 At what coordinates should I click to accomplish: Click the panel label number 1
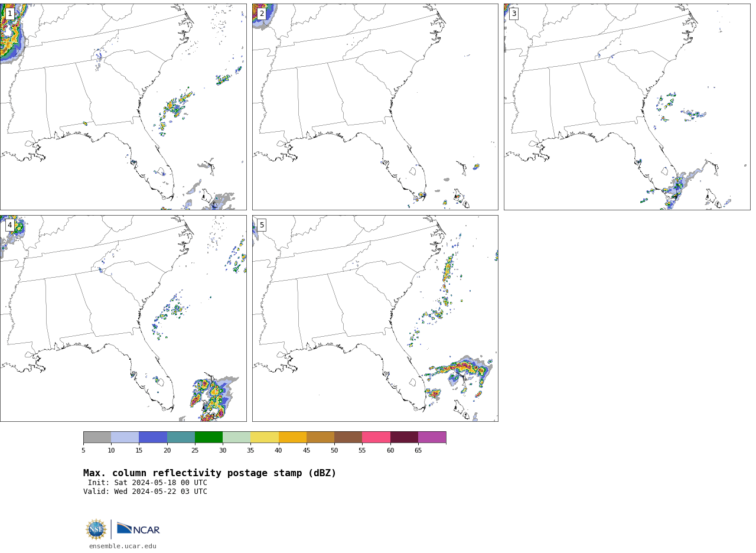point(9,14)
